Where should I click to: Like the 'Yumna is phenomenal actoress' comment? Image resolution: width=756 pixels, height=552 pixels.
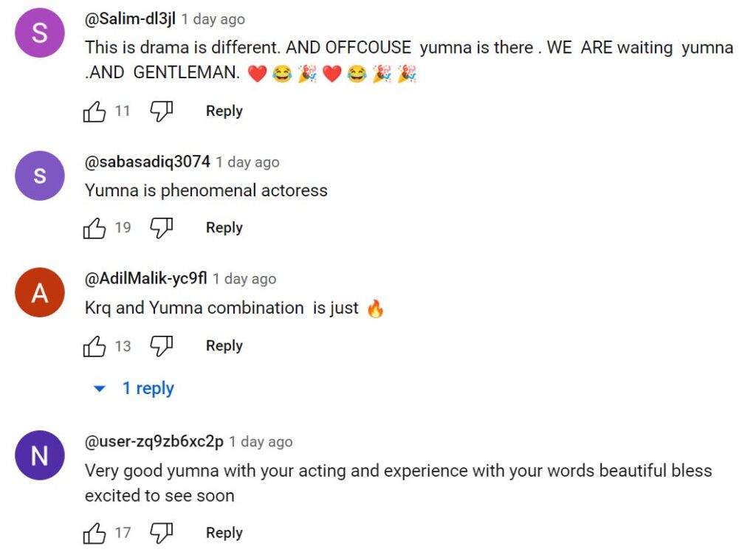pyautogui.click(x=94, y=227)
